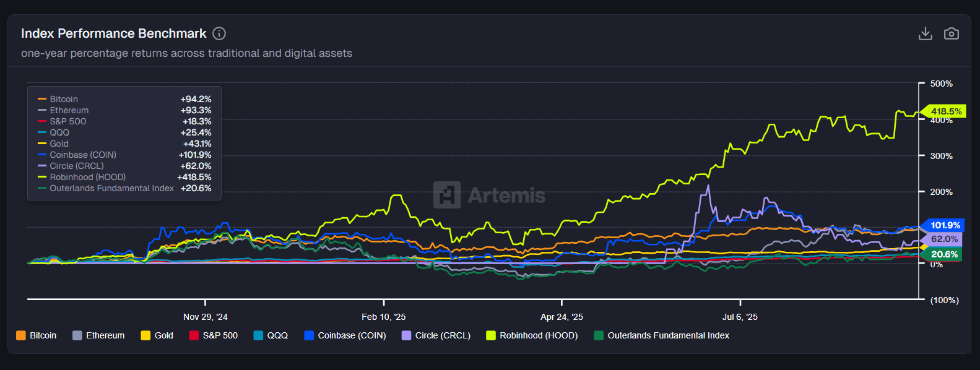This screenshot has height=370, width=980.
Task: Click Circle (CRCL) +62.0% row in tooltip
Action: click(124, 166)
